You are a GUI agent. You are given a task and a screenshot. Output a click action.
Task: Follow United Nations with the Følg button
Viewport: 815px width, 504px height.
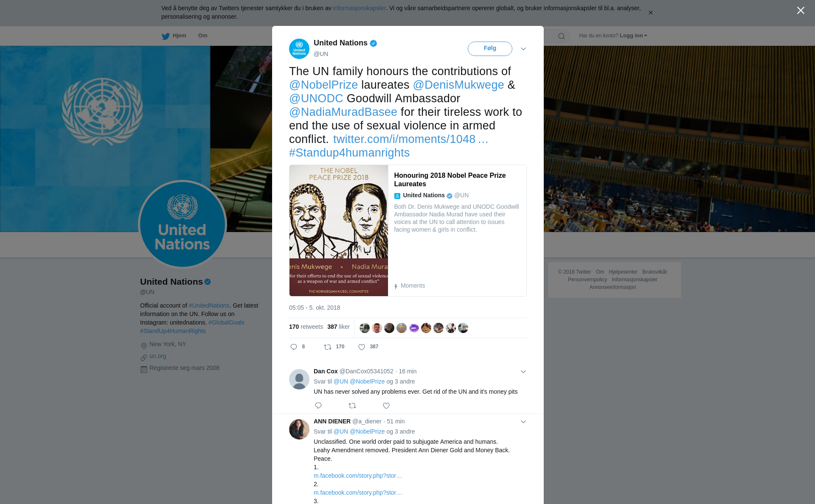tap(490, 48)
